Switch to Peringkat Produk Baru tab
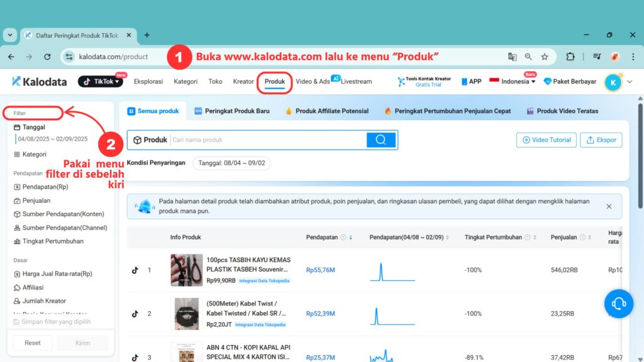Viewport: 644px width, 362px height. pos(232,111)
